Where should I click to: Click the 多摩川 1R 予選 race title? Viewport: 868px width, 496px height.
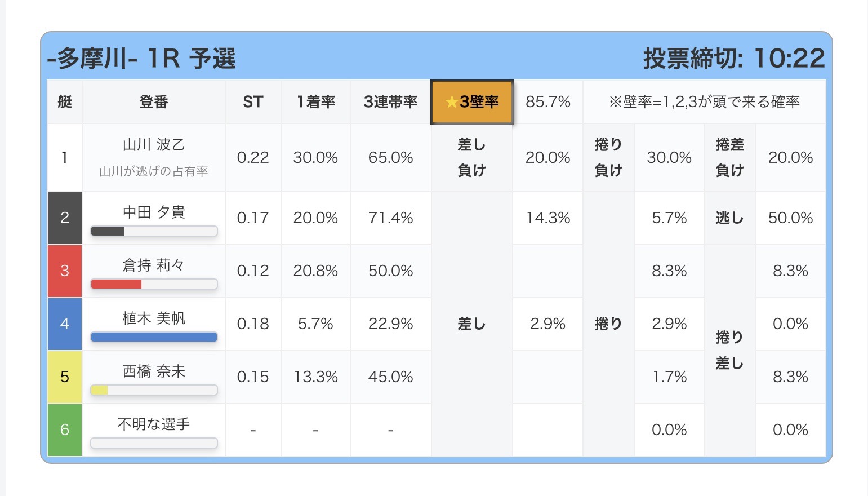(141, 59)
